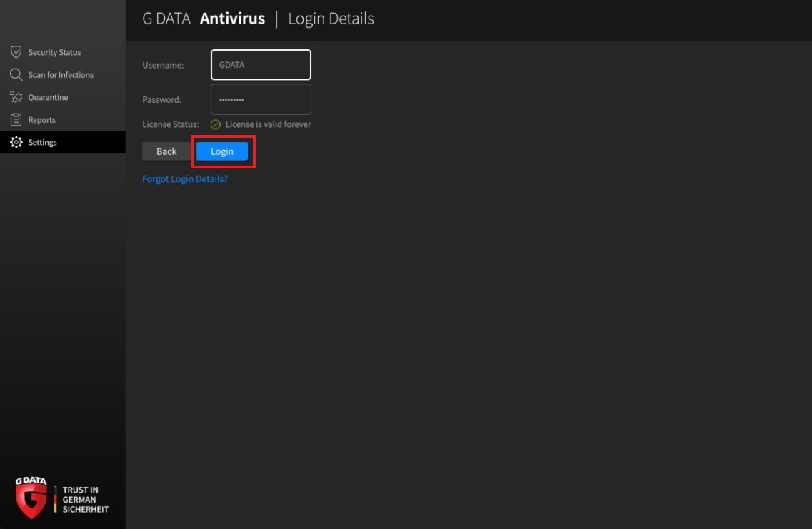Click the 'Password:' label
Image resolution: width=812 pixels, height=529 pixels.
(161, 99)
